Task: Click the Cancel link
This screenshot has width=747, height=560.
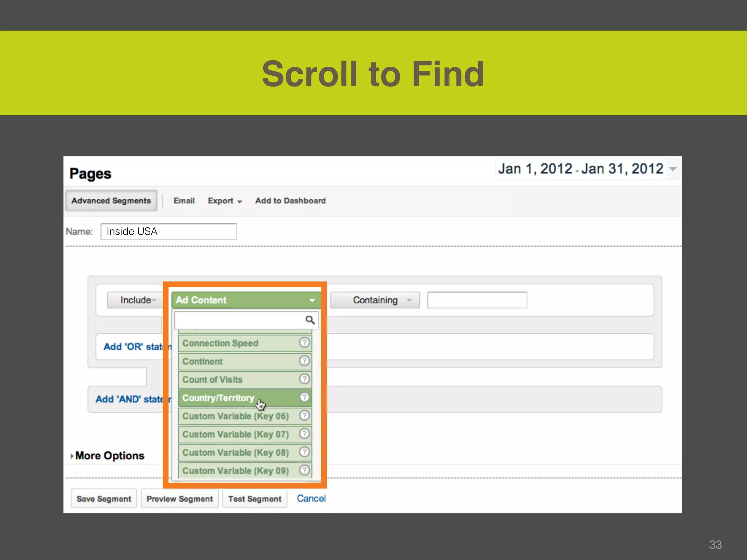Action: 311,498
